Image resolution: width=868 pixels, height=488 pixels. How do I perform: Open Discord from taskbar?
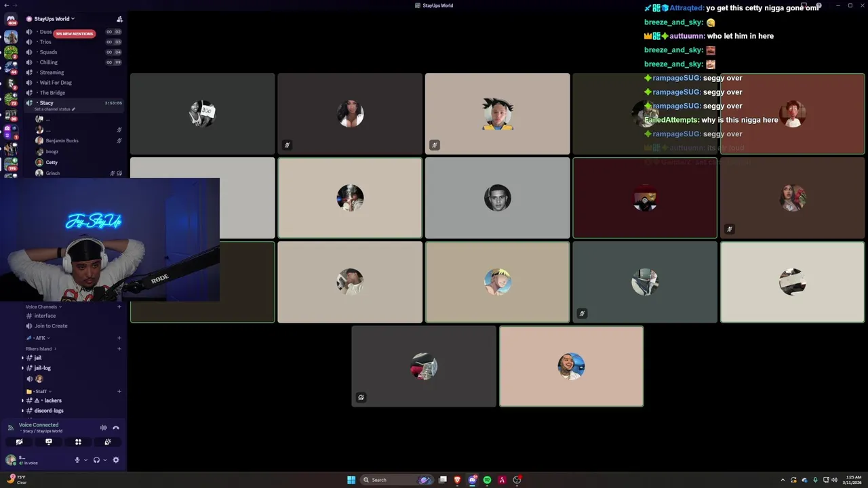473,480
